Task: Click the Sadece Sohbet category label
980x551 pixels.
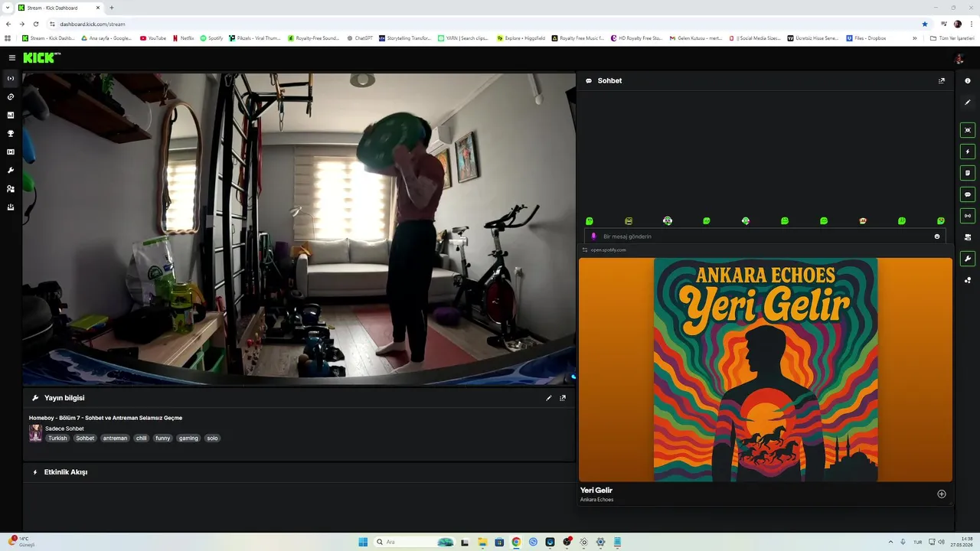Action: pos(64,429)
